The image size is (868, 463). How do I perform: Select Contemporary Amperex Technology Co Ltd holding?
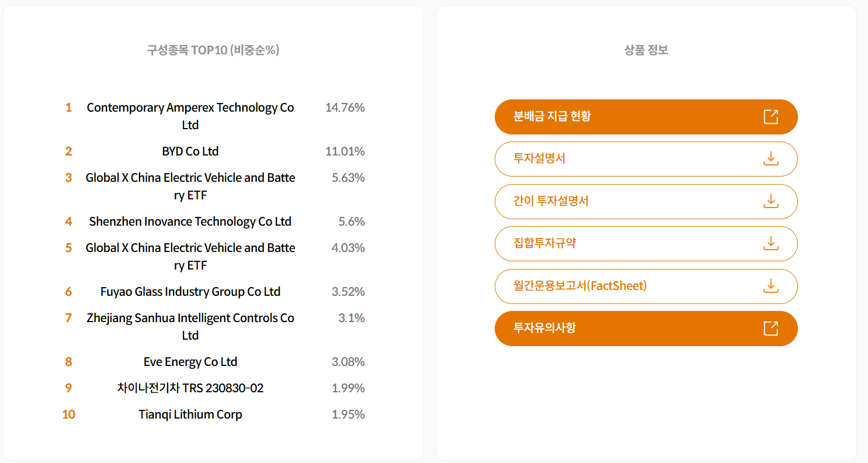point(190,116)
